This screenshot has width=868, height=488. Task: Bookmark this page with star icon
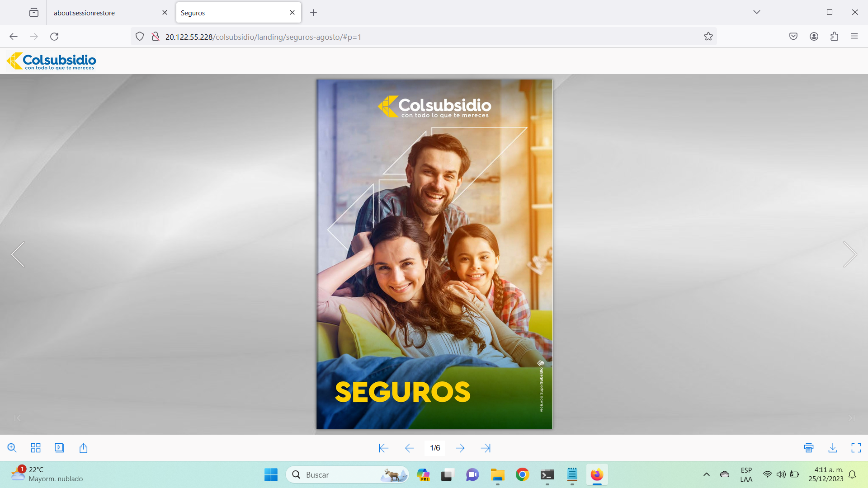coord(708,37)
